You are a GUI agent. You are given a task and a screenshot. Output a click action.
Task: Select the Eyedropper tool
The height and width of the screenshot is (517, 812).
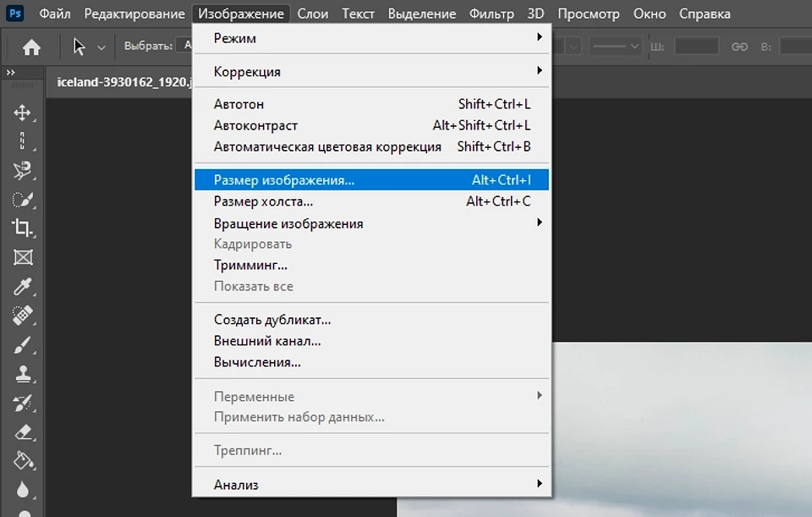(x=23, y=286)
